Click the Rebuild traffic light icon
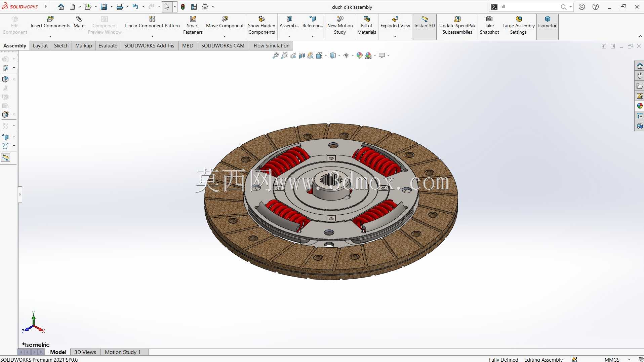The height and width of the screenshot is (362, 644). point(183,7)
